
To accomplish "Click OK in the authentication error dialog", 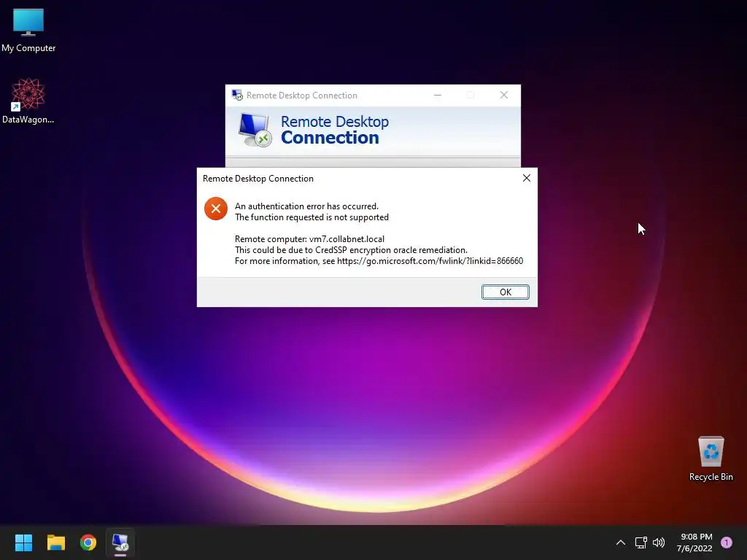I will coord(505,292).
